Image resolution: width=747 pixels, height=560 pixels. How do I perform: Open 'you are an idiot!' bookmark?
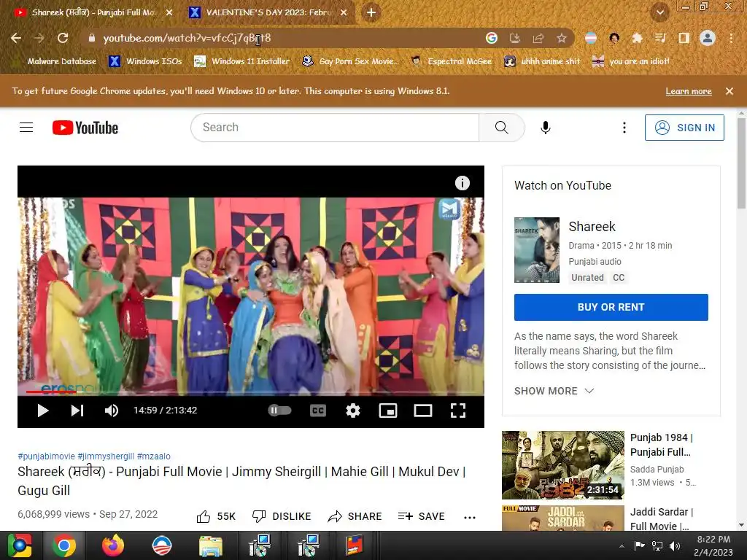[x=631, y=61]
